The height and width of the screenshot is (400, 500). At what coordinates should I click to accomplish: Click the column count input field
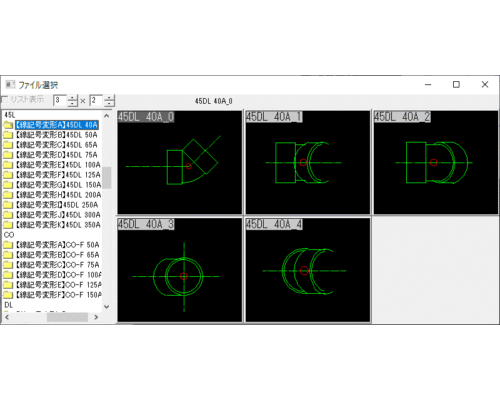[60, 101]
